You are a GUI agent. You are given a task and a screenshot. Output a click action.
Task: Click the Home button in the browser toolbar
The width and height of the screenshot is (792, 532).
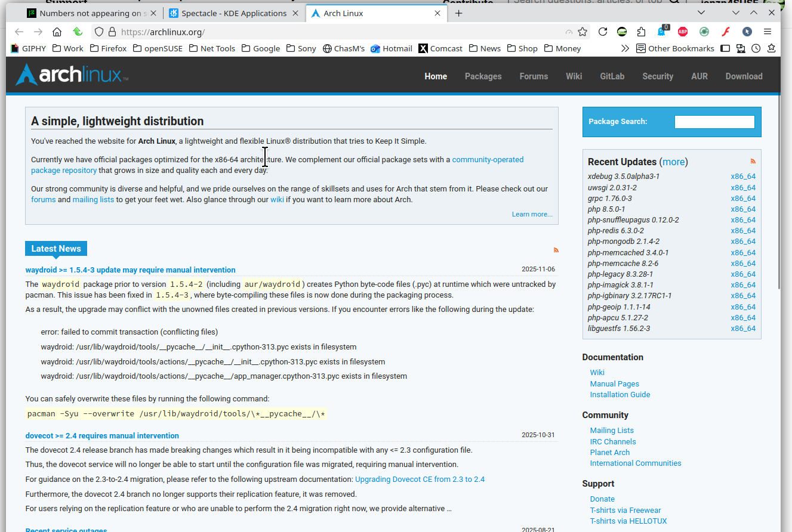tap(57, 32)
